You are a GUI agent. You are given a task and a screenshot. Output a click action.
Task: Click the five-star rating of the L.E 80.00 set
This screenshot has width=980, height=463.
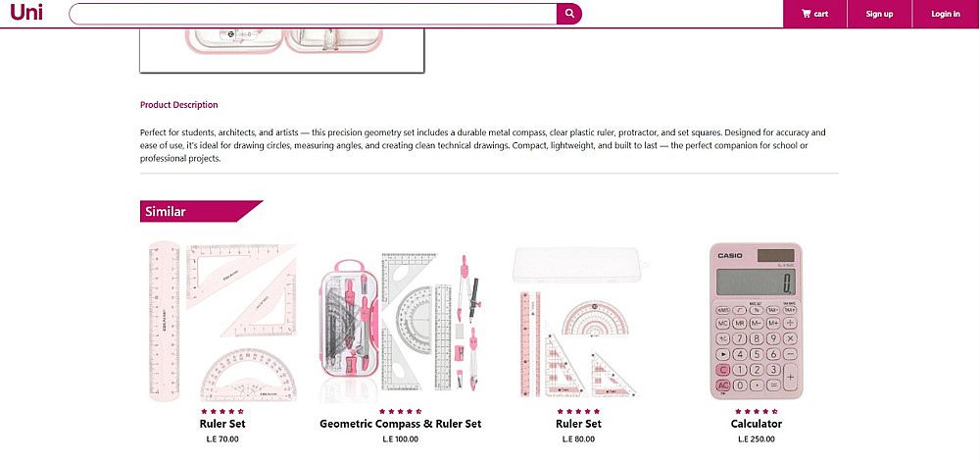pyautogui.click(x=579, y=411)
